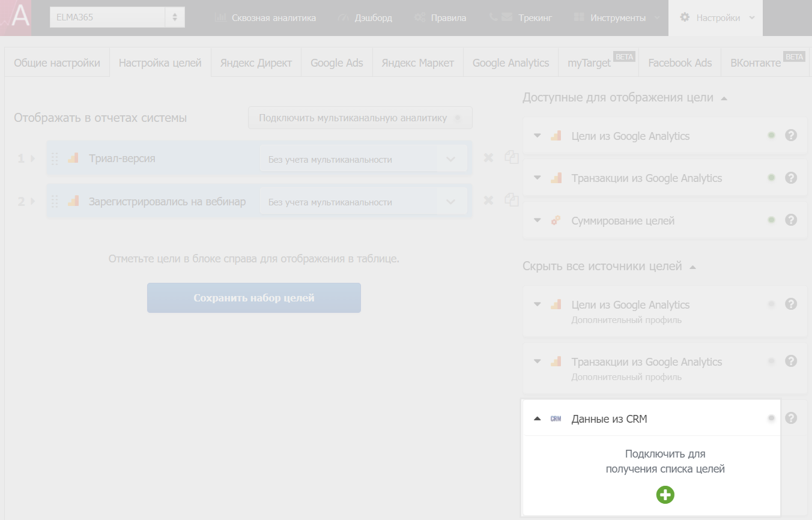Screen dimensions: 812x520
Task: Switch to the Яндекс Директ tab
Action: [x=256, y=62]
